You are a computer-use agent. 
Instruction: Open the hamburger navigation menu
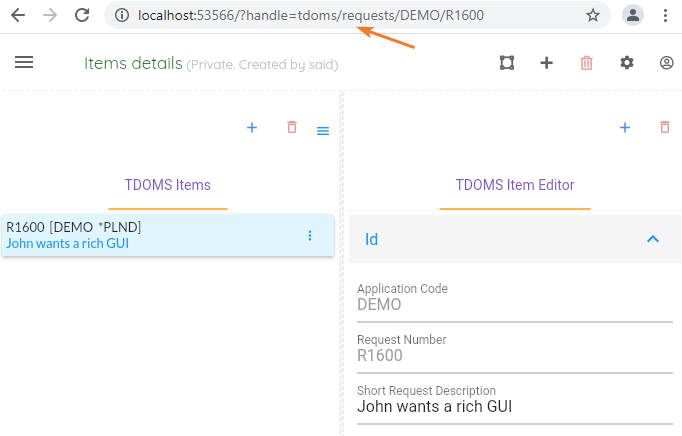pos(24,62)
